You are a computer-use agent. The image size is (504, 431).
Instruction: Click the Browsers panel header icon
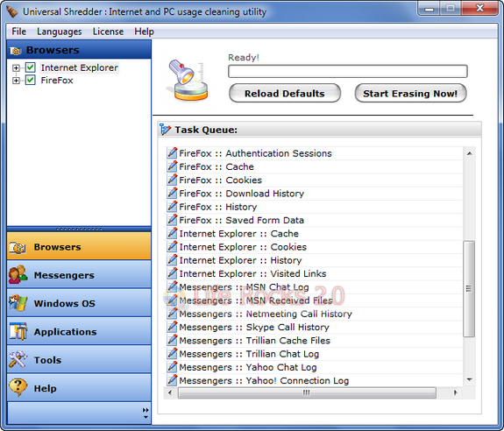click(16, 51)
